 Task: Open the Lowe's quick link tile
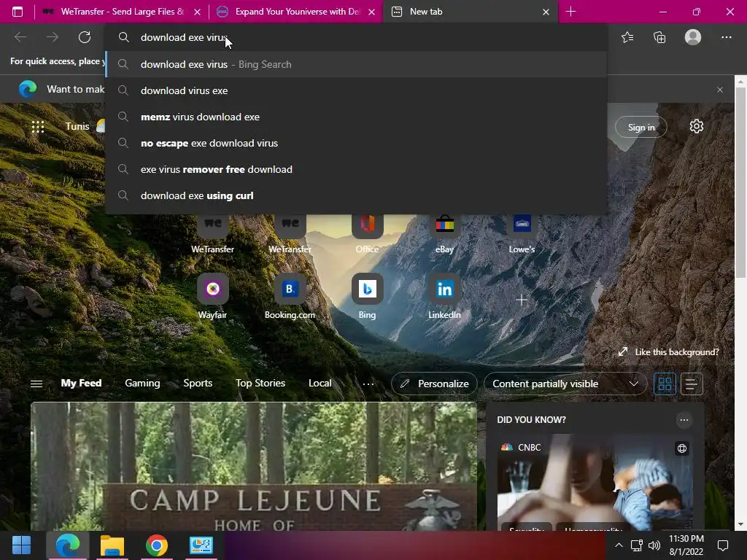[x=522, y=233]
